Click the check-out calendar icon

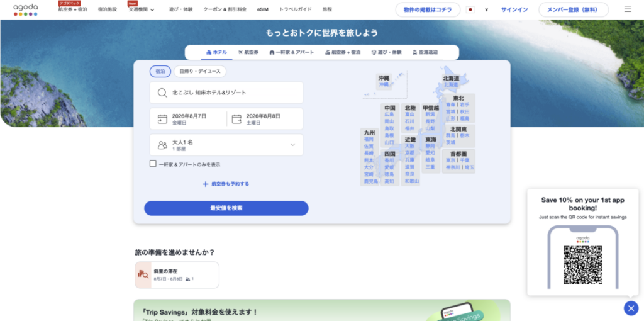point(236,119)
